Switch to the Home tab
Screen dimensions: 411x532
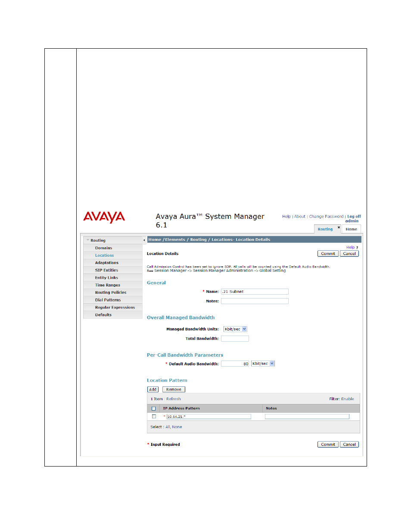[x=351, y=229]
